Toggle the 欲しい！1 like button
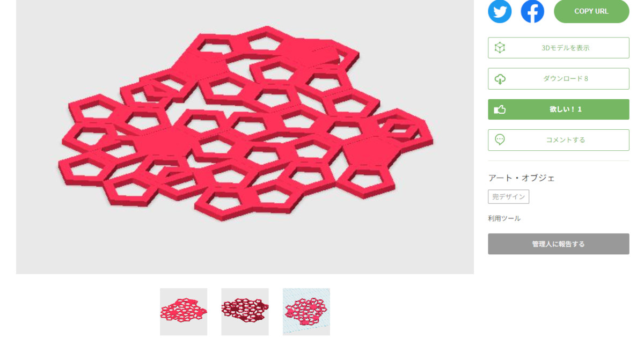Screen dimensions: 644x338 coord(559,109)
